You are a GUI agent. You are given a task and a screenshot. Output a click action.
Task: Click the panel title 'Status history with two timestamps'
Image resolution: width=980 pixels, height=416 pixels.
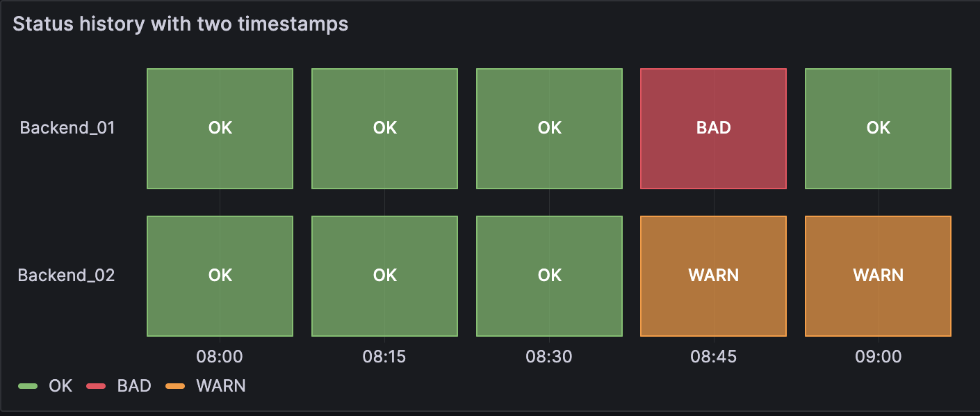click(x=180, y=24)
